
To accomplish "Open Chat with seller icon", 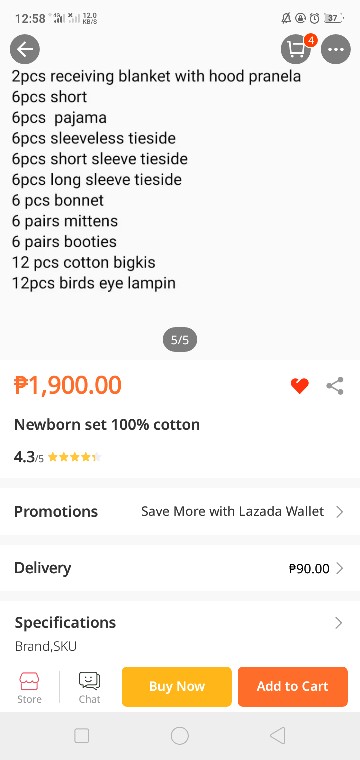I will point(90,687).
